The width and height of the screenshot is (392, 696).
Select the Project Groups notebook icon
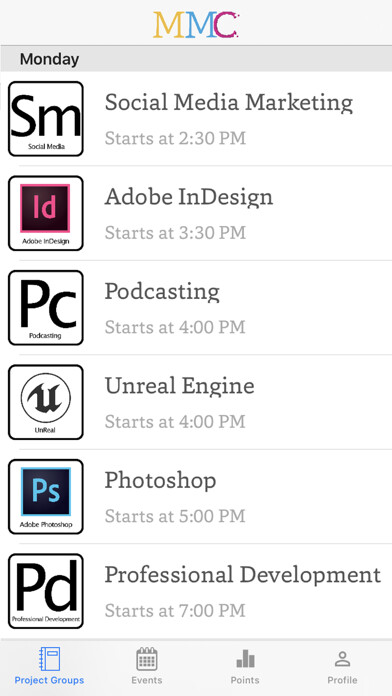49,659
